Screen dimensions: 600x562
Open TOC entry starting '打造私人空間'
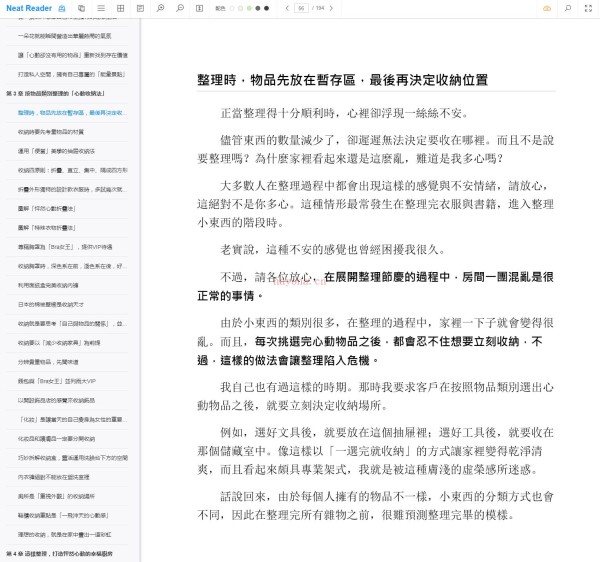coord(71,74)
